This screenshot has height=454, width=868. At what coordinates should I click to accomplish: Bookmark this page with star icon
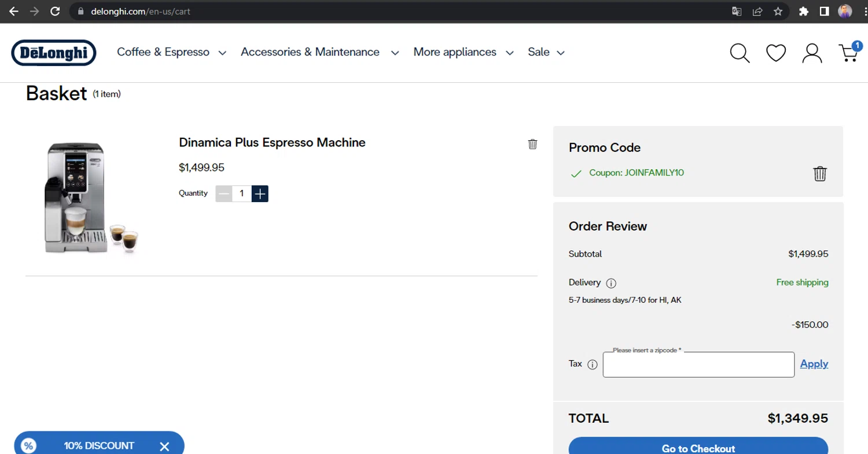tap(778, 11)
